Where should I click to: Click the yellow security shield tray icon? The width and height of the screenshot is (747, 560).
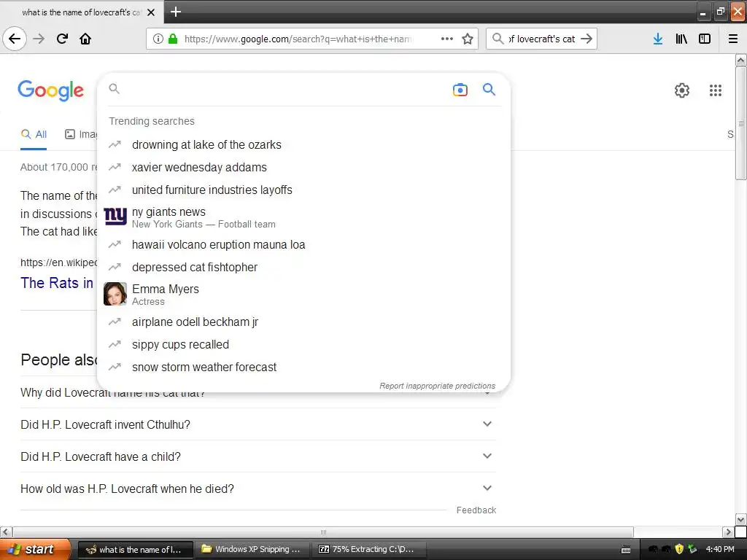(x=679, y=549)
